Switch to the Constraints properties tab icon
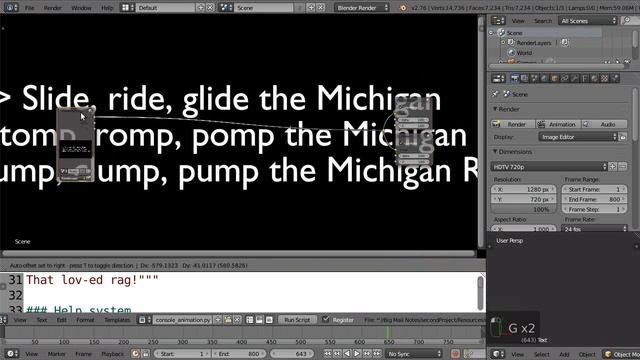Image resolution: width=640 pixels, height=360 pixels. point(564,78)
